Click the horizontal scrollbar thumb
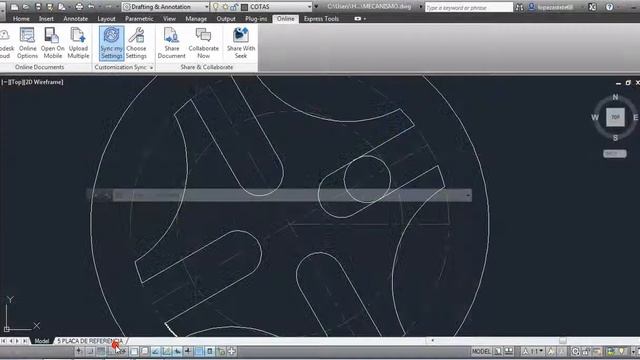Viewport: 640px width, 360px height. 563,341
